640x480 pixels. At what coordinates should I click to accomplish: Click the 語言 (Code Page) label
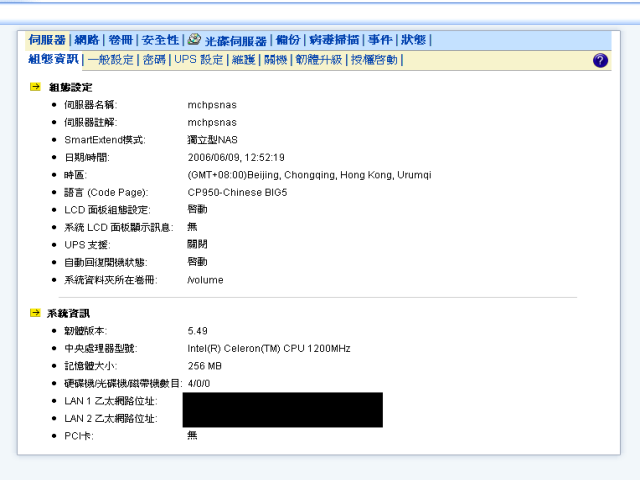[106, 192]
